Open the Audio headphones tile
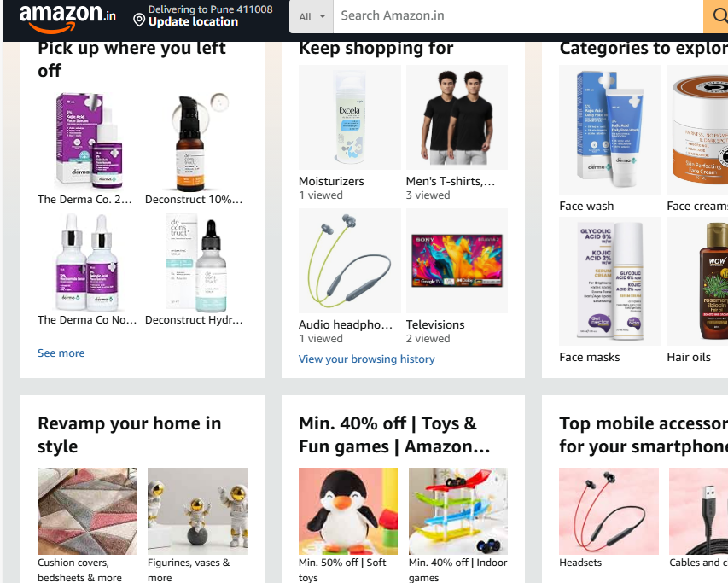The width and height of the screenshot is (728, 583). (x=350, y=261)
